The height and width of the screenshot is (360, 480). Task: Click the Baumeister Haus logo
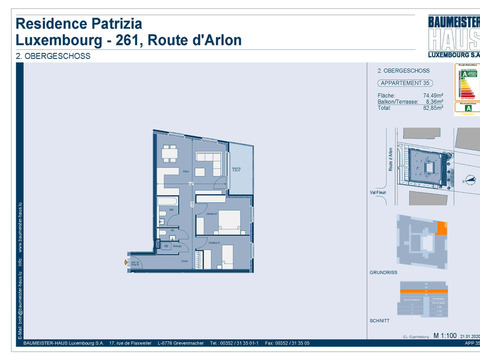pos(454,36)
